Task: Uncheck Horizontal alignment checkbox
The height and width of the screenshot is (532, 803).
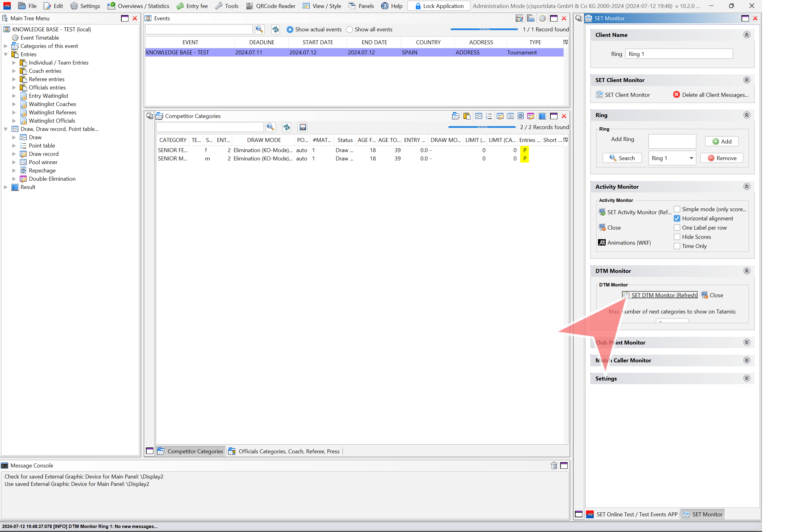Action: coord(676,218)
